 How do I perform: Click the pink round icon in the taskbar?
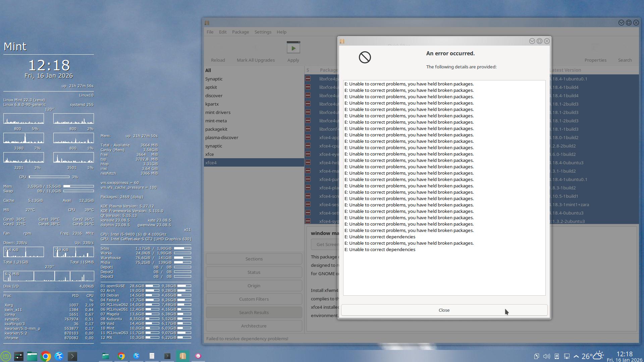click(x=198, y=356)
